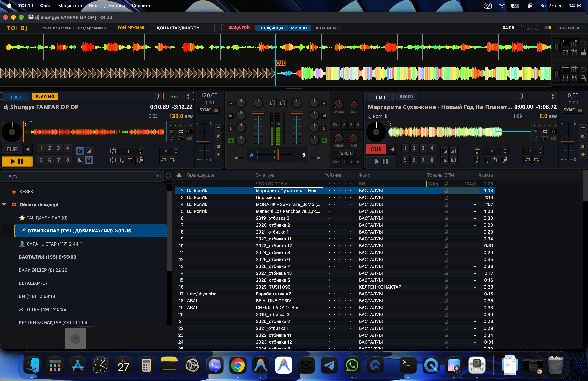Click the reverse play arrow on deck A

tap(28, 149)
